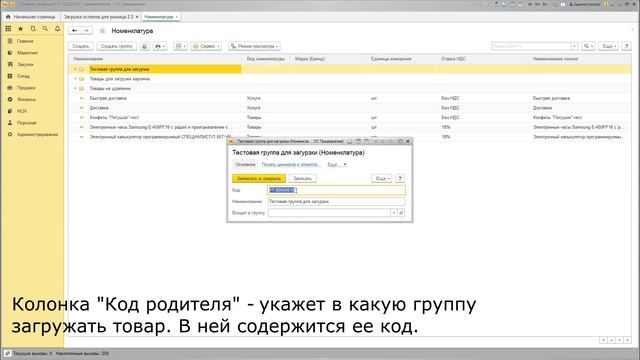Select Электронные часы Samsung row
This screenshot has width=640, height=360.
pos(350,127)
